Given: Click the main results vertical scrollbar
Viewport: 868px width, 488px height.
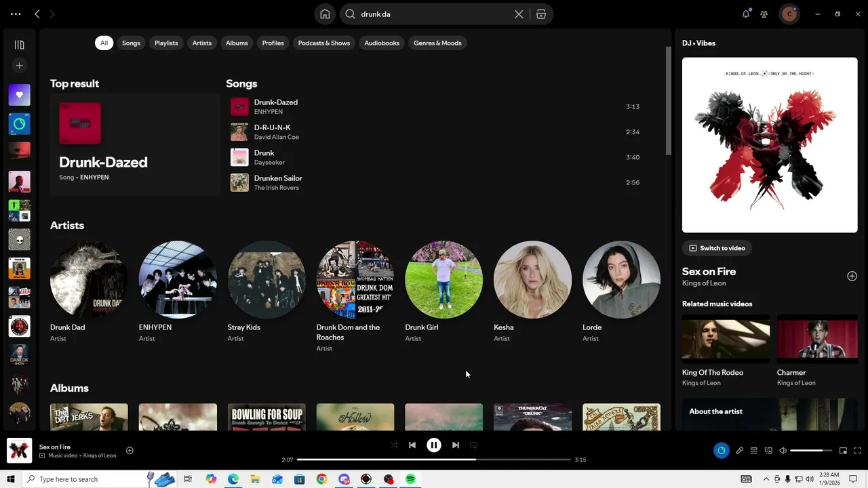Looking at the screenshot, I should pos(668,102).
